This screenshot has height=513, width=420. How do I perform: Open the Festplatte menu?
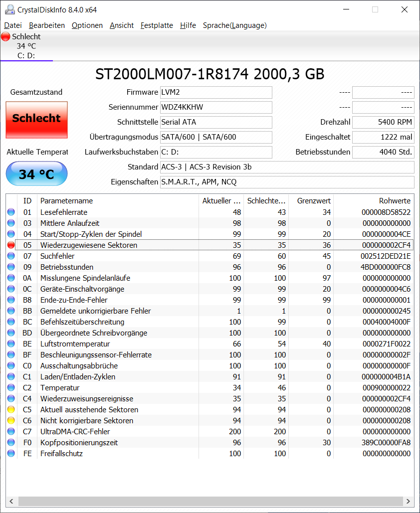[157, 25]
